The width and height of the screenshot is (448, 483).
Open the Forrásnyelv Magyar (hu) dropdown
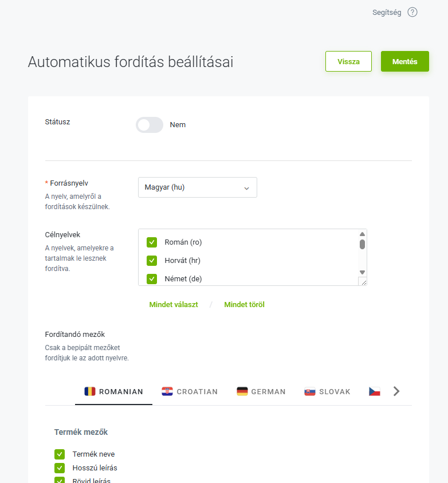[198, 187]
